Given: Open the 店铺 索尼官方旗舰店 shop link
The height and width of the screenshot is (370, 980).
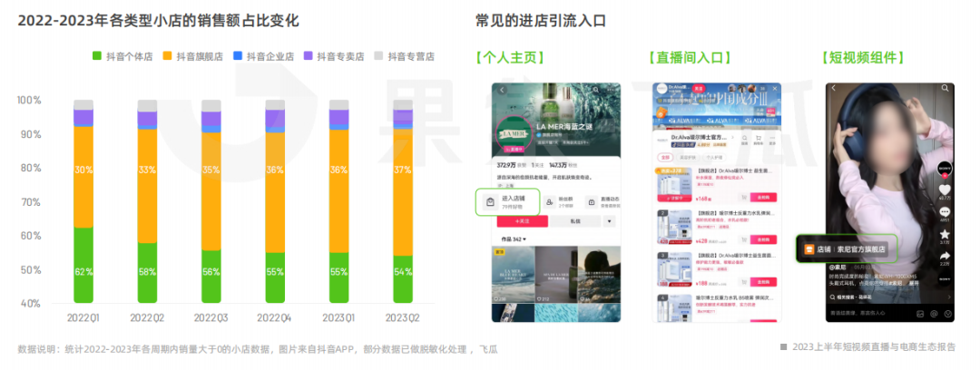Looking at the screenshot, I should pos(847,248).
